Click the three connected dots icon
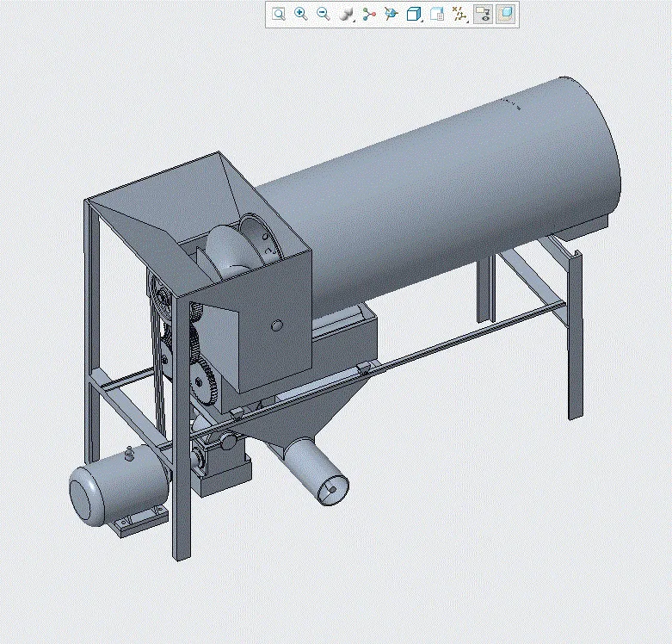The width and height of the screenshot is (672, 644). [x=369, y=14]
